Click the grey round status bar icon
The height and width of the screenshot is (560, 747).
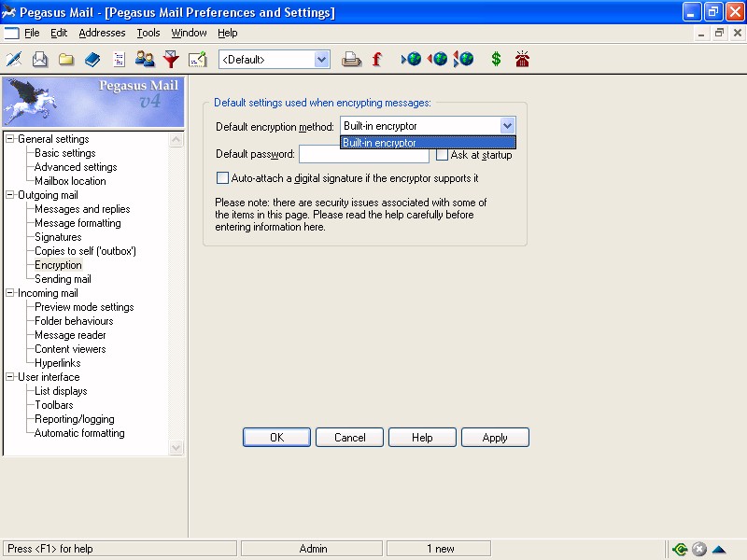pos(698,549)
